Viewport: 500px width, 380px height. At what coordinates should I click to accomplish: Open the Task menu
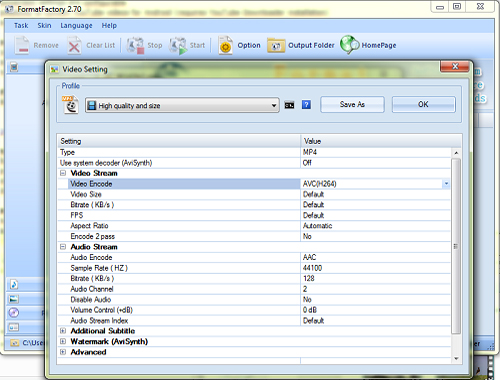(21, 26)
